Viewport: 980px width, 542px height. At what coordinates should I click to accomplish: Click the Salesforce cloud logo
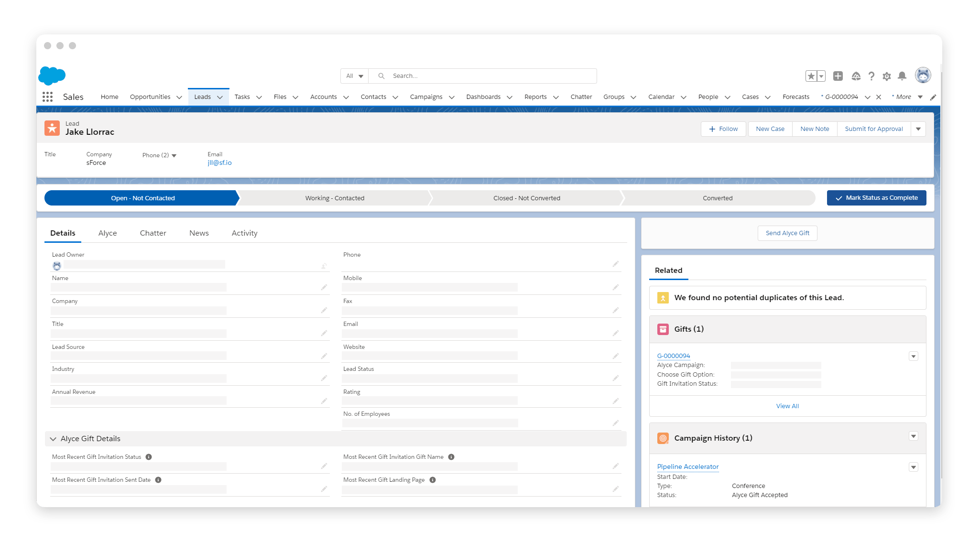pyautogui.click(x=52, y=76)
